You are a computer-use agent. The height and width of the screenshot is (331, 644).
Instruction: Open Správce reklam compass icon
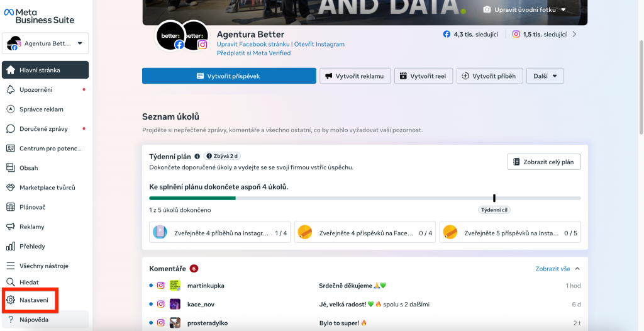point(11,109)
